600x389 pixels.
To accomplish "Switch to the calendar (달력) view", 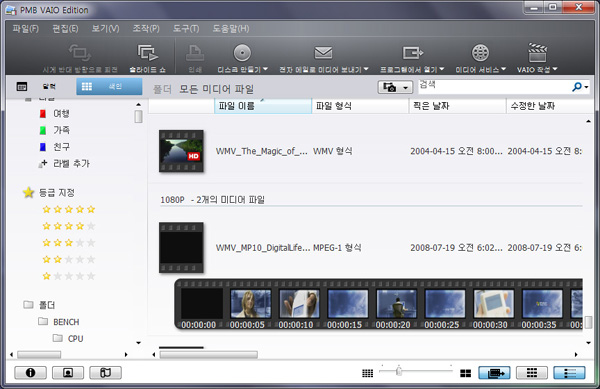I will (37, 86).
